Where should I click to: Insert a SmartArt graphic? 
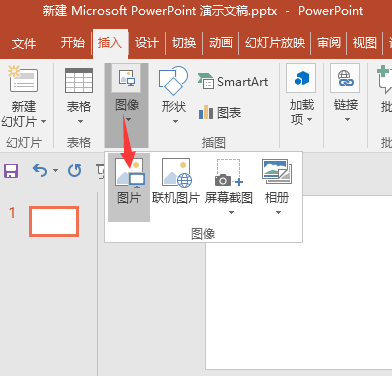point(233,81)
